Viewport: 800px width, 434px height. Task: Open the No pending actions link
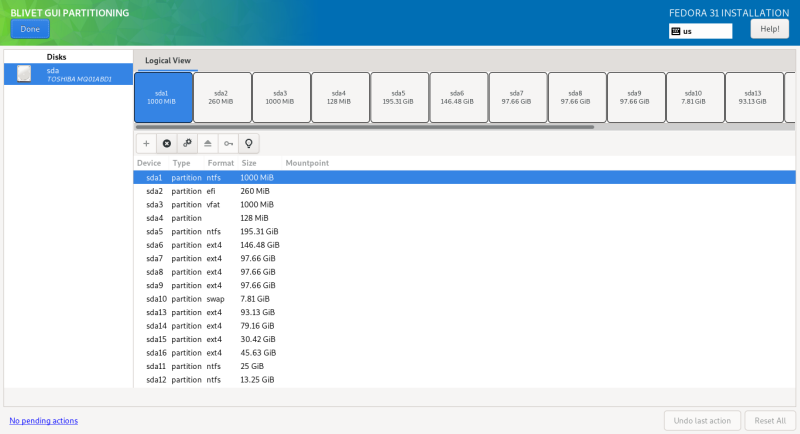(x=43, y=420)
